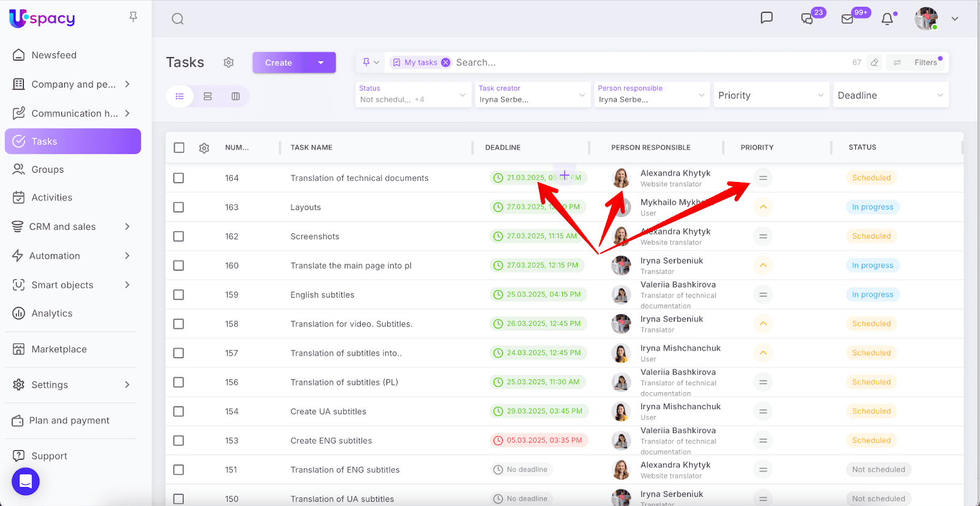Open the mail inbox envelope icon
980x506 pixels.
848,19
